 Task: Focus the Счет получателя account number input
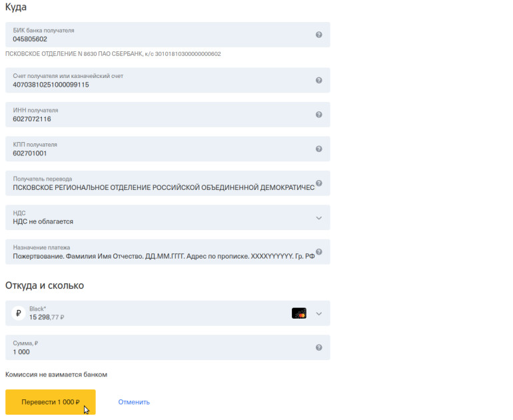167,80
